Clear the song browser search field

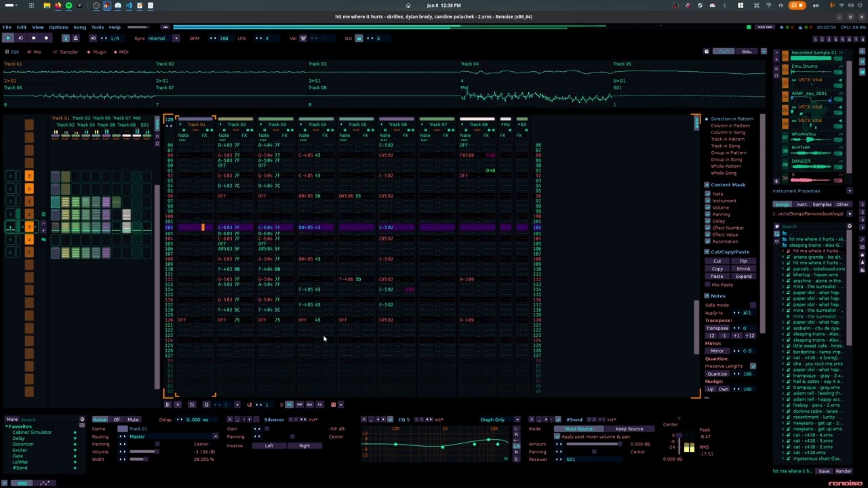[849, 226]
